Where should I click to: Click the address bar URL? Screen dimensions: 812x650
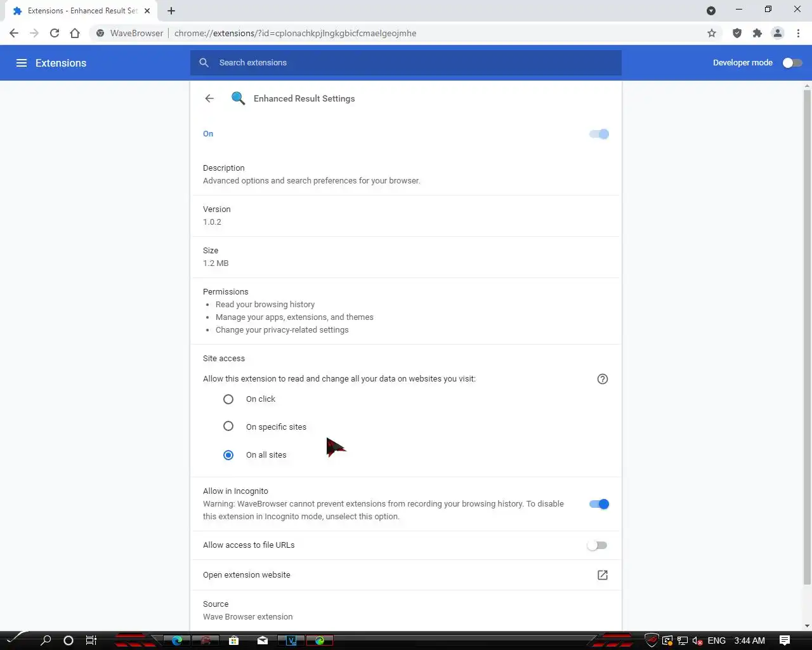296,33
